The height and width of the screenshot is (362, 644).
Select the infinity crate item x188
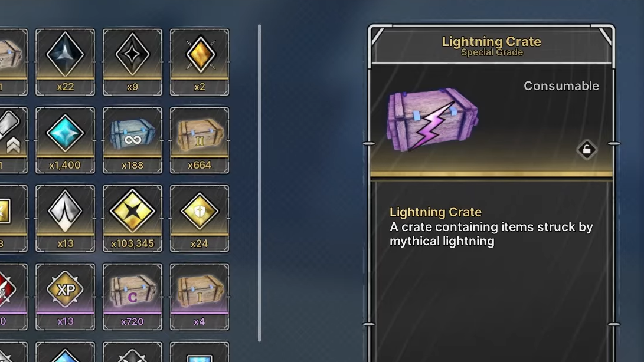[x=132, y=140]
